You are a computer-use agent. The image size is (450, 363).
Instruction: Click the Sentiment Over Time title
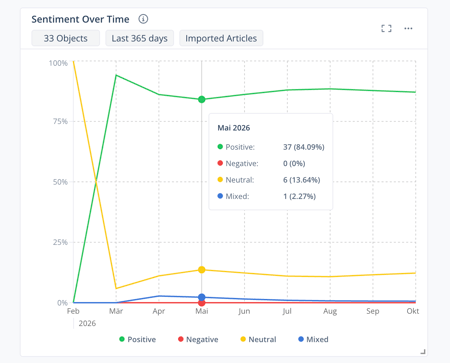click(80, 19)
